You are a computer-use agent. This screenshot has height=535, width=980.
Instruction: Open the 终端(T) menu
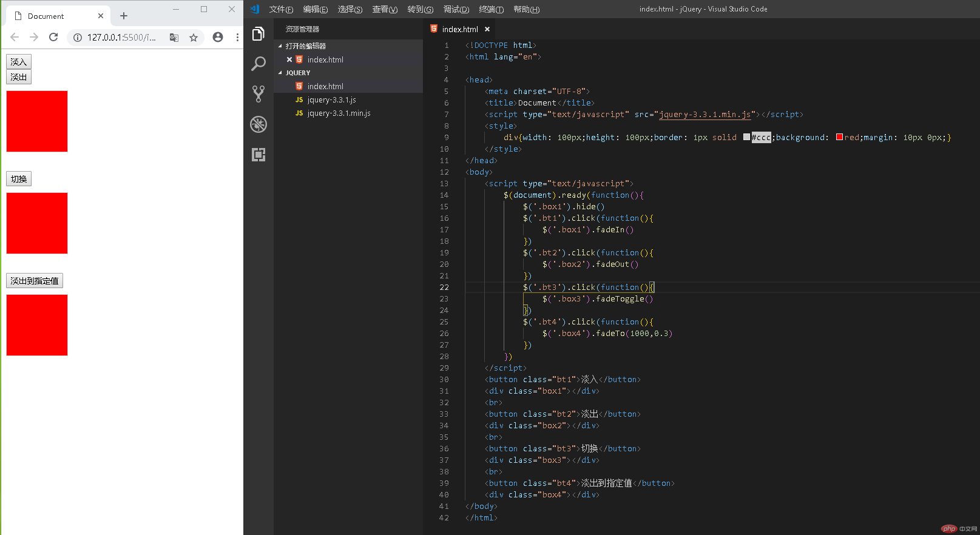pos(491,9)
